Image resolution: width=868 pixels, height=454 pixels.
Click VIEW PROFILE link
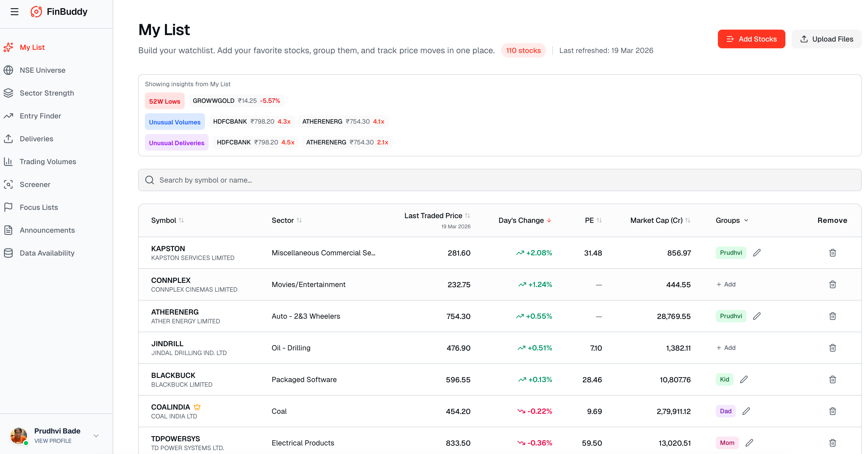click(x=53, y=441)
